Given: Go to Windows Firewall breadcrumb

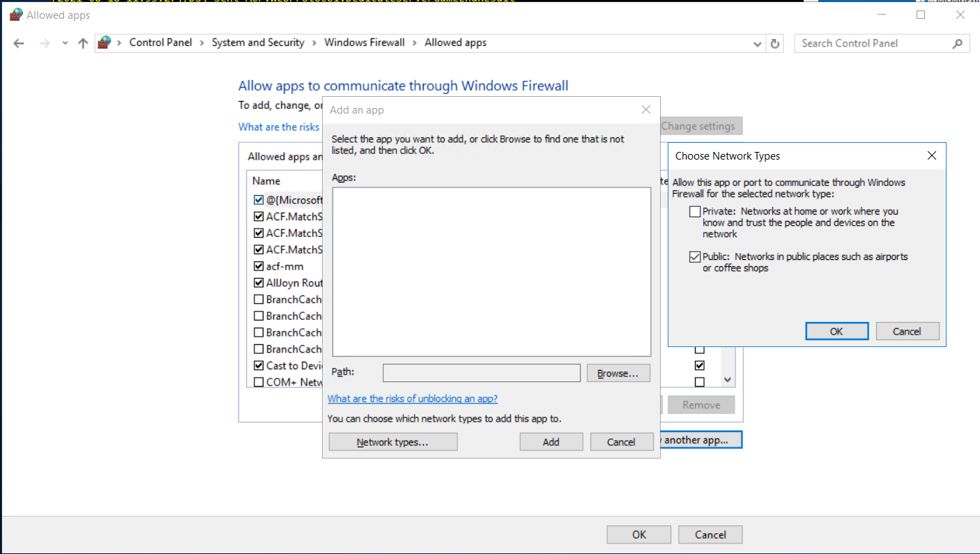Looking at the screenshot, I should coord(365,43).
